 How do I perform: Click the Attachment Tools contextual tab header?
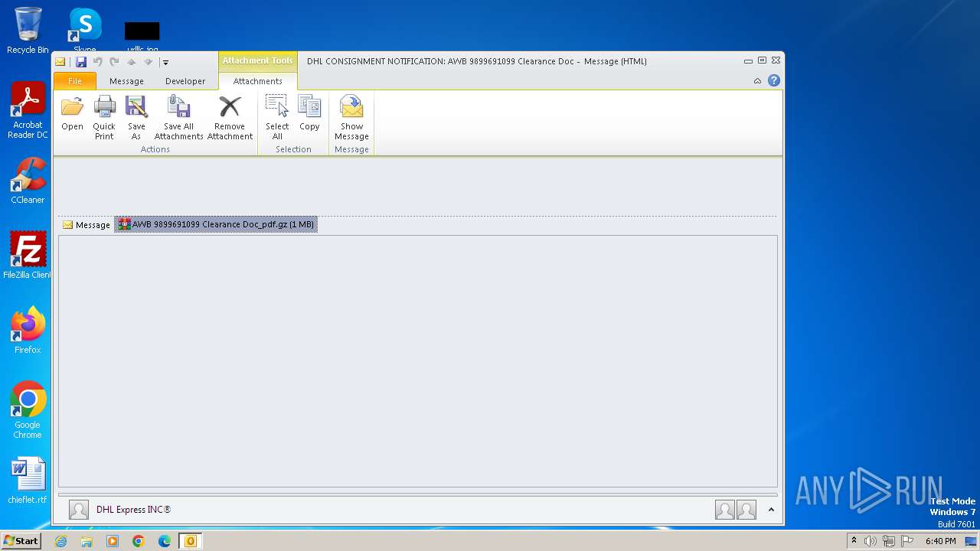pyautogui.click(x=257, y=60)
